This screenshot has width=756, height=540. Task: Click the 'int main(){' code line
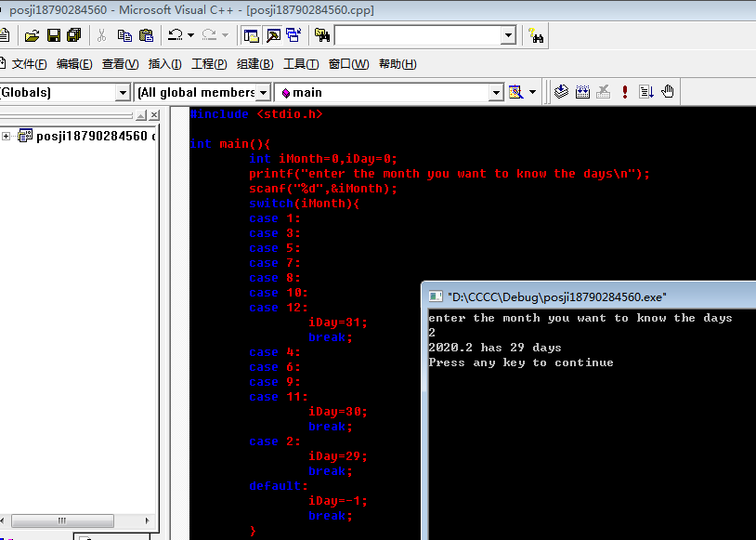point(230,144)
